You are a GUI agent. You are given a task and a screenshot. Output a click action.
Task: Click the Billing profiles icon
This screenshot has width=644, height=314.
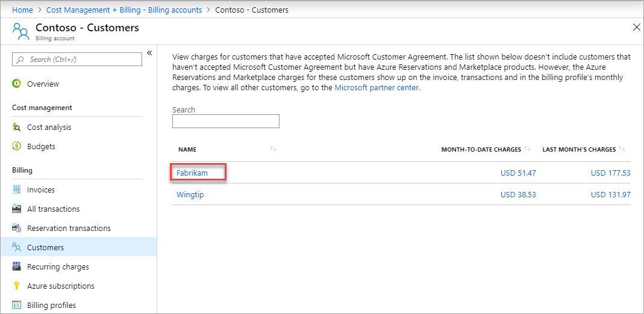pos(17,306)
